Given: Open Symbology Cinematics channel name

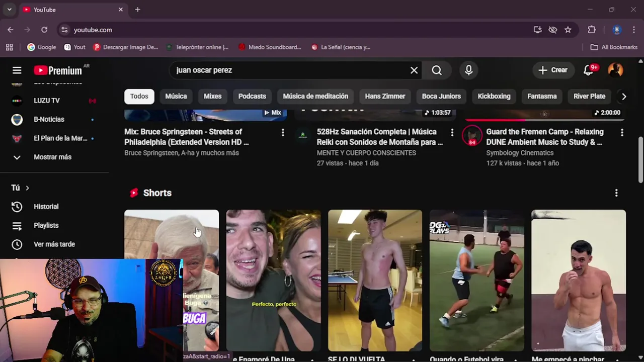Looking at the screenshot, I should (x=520, y=153).
